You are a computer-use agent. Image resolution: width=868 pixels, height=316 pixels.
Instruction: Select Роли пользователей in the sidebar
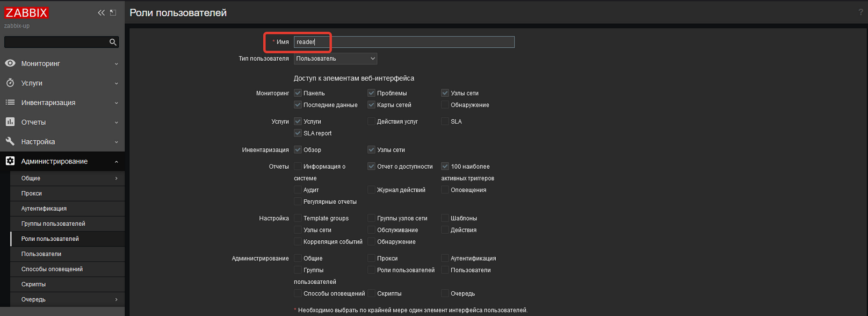click(x=68, y=239)
